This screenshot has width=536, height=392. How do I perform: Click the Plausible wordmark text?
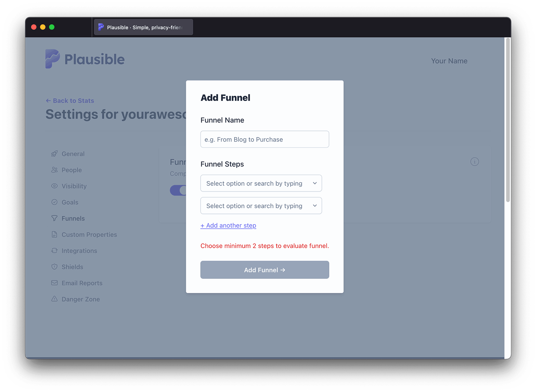pyautogui.click(x=94, y=59)
